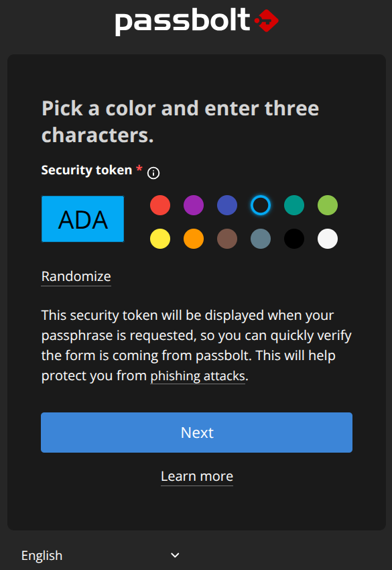
Task: Select the white token color
Action: point(328,239)
